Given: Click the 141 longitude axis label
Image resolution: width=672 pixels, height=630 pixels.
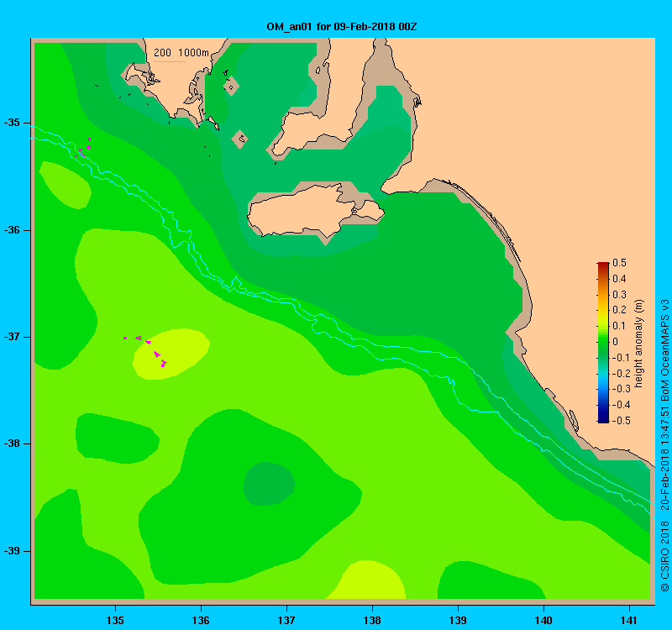Looking at the screenshot, I should click(629, 621).
